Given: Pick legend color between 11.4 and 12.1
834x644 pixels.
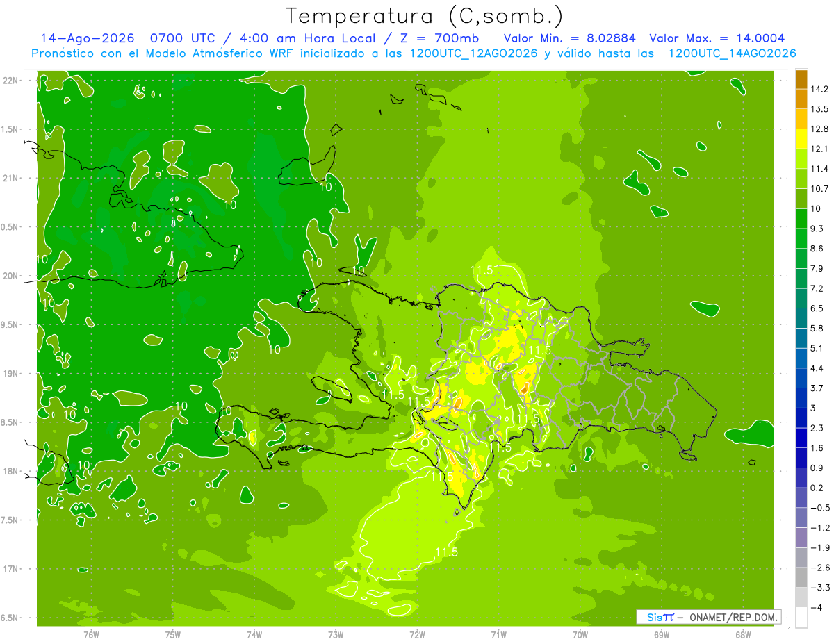Looking at the screenshot, I should pos(801,159).
